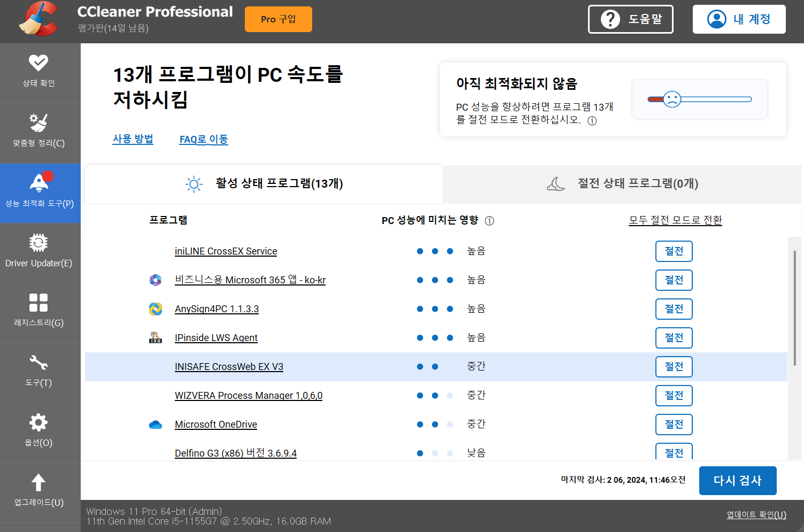Click 절전 for IPinside LWS Agent
The height and width of the screenshot is (532, 804).
(x=674, y=338)
